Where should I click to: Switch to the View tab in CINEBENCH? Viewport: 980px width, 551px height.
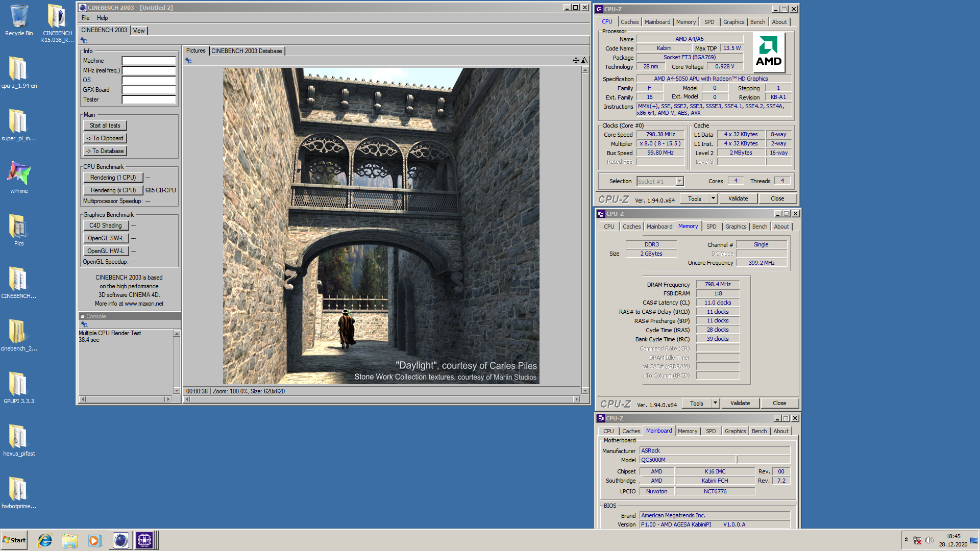pos(139,31)
